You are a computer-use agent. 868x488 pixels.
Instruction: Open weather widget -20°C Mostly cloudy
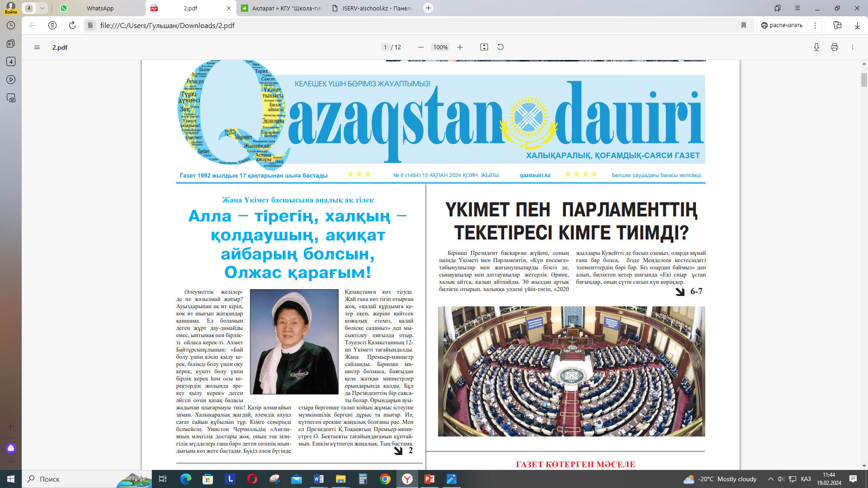[720, 479]
